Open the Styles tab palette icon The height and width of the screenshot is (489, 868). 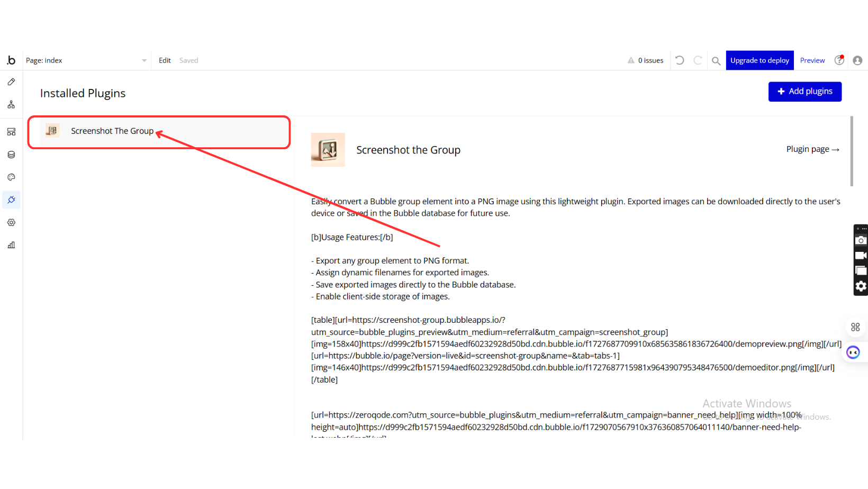pos(11,177)
